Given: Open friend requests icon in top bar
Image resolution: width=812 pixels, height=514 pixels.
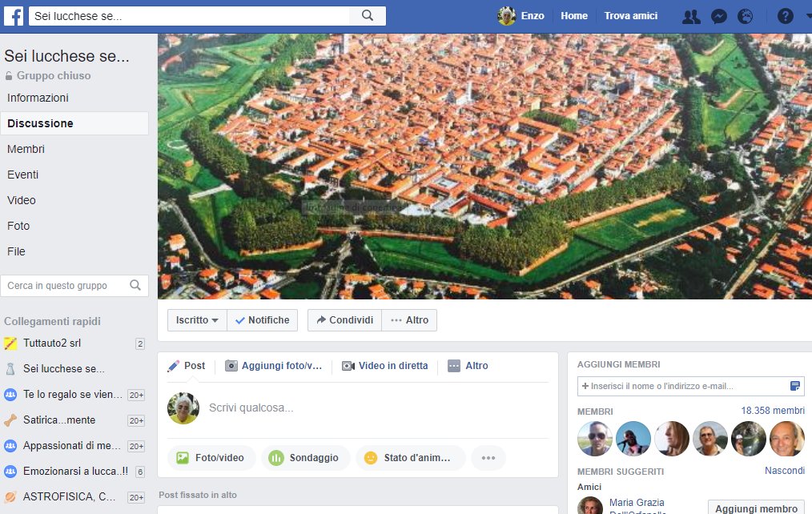Looking at the screenshot, I should tap(691, 17).
